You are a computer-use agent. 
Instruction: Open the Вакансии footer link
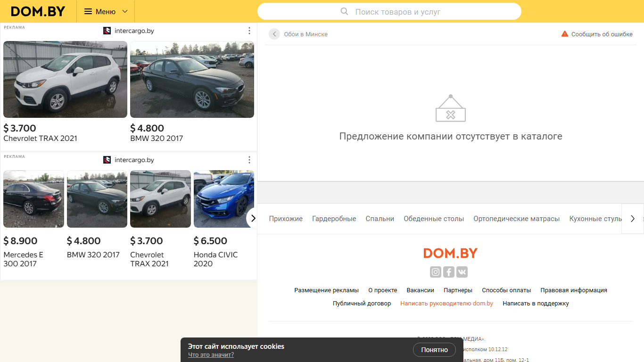(x=421, y=290)
